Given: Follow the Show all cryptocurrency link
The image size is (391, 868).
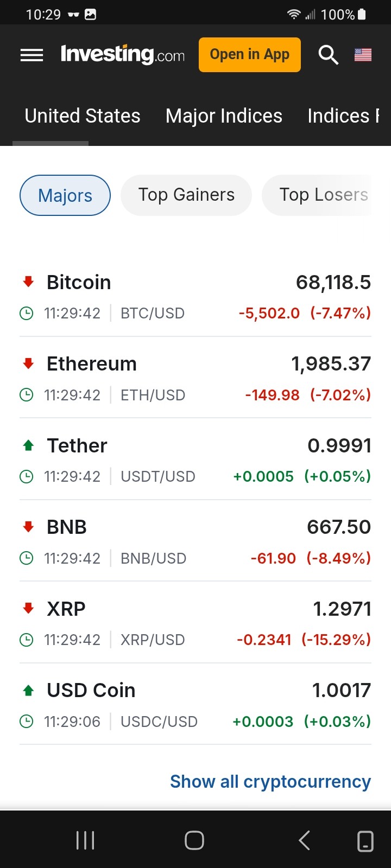Looking at the screenshot, I should [270, 782].
